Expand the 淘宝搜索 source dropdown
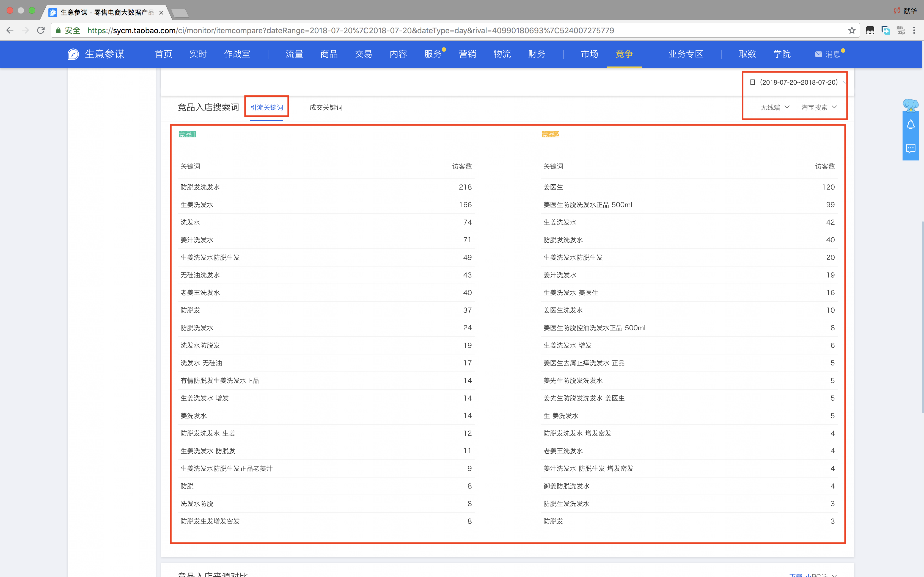 click(x=819, y=108)
